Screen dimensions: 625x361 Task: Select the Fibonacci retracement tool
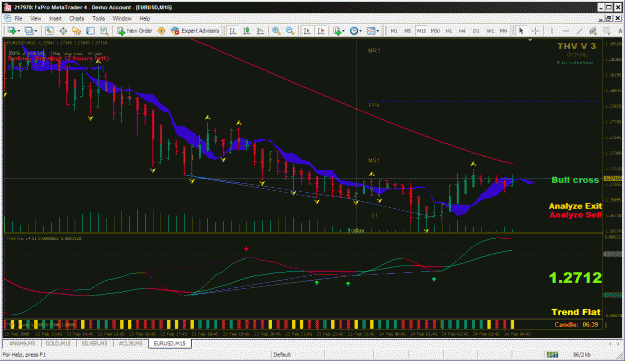(607, 31)
